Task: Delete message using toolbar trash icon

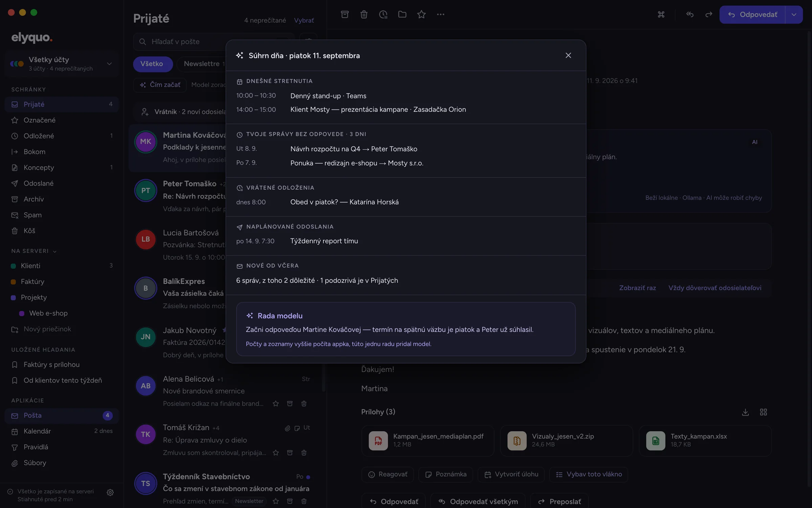Action: [x=364, y=15]
